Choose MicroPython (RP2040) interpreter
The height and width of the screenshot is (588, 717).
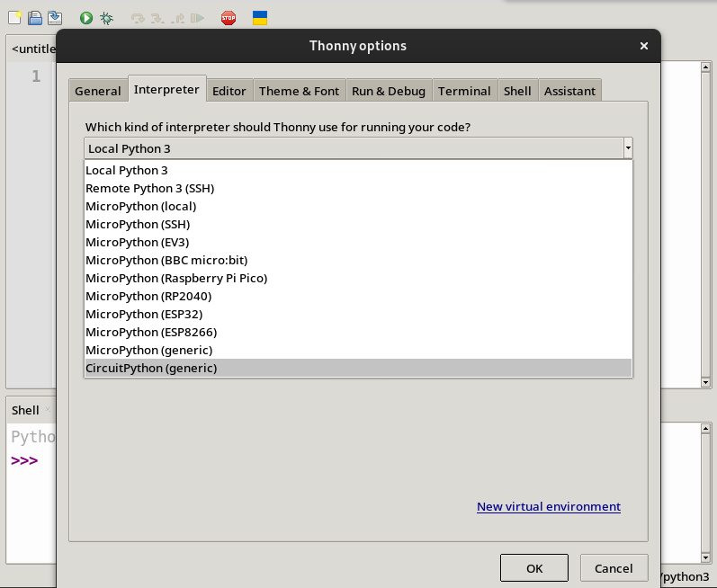click(358, 296)
